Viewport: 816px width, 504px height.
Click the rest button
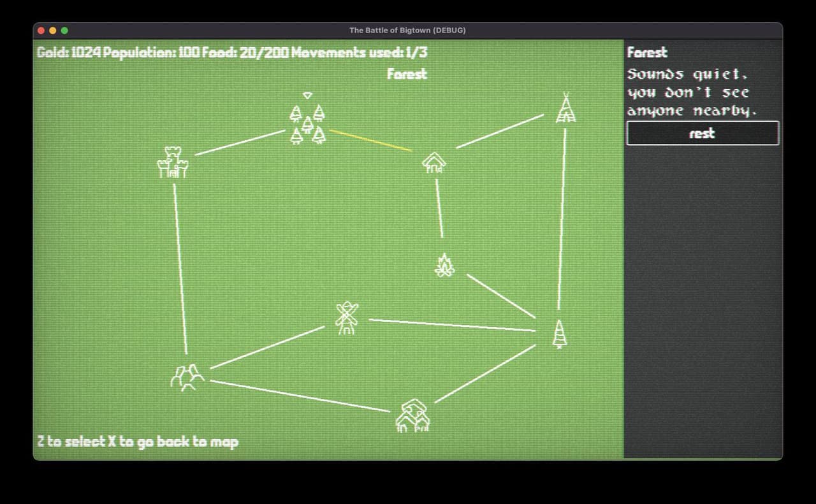point(703,133)
